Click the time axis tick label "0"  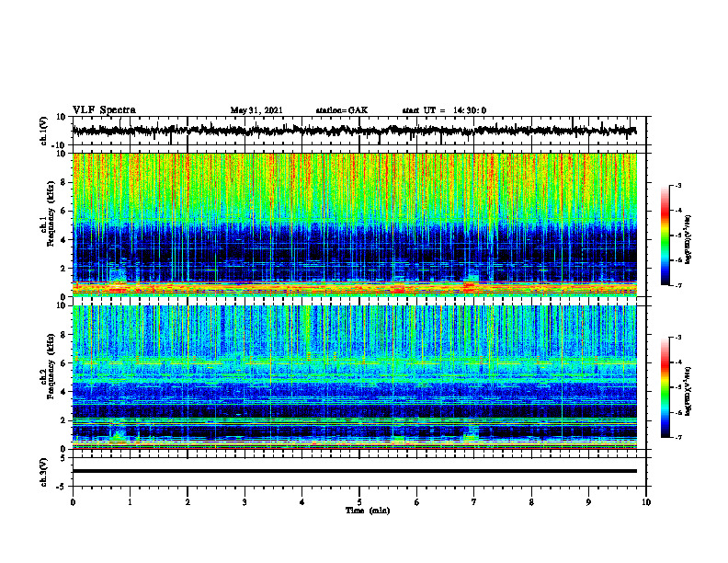coord(73,502)
